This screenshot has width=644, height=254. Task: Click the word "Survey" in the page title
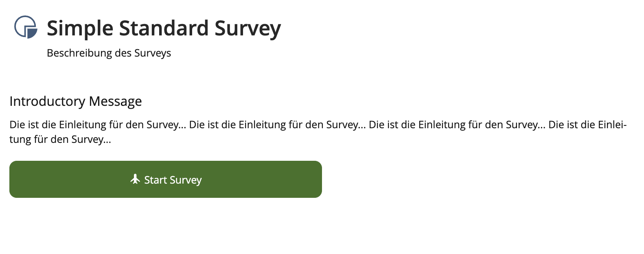pos(248,28)
